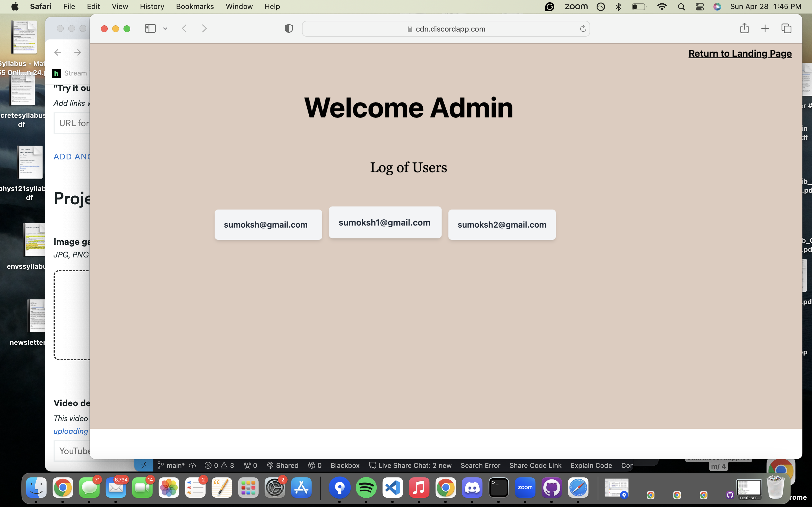The width and height of the screenshot is (812, 507).
Task: Open a new tab with plus icon
Action: [x=765, y=28]
